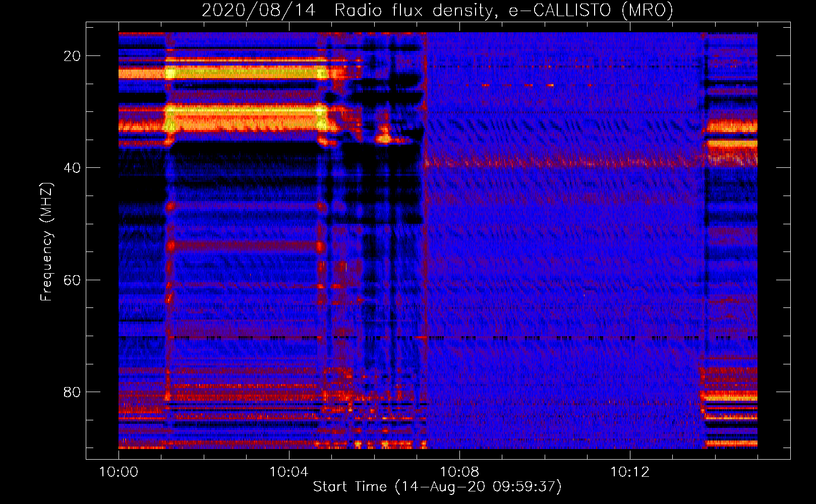Click the 10:00 time tick label
The image size is (816, 504).
119,472
